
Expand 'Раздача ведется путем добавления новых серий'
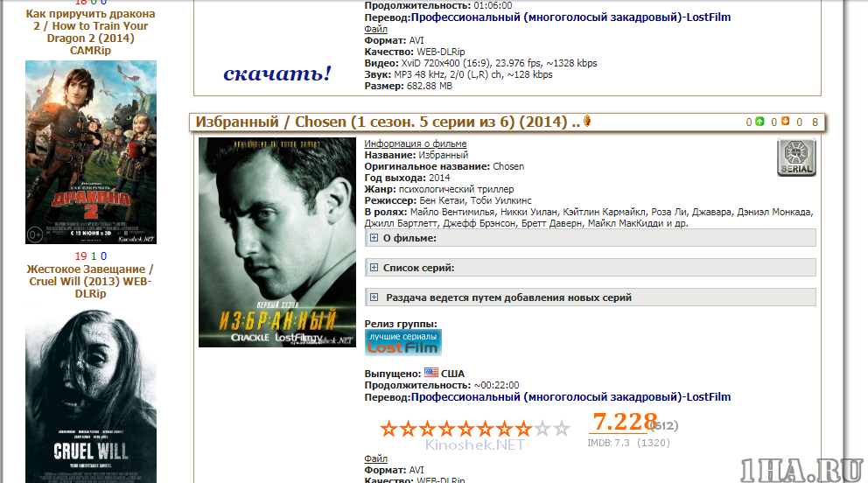coord(590,297)
